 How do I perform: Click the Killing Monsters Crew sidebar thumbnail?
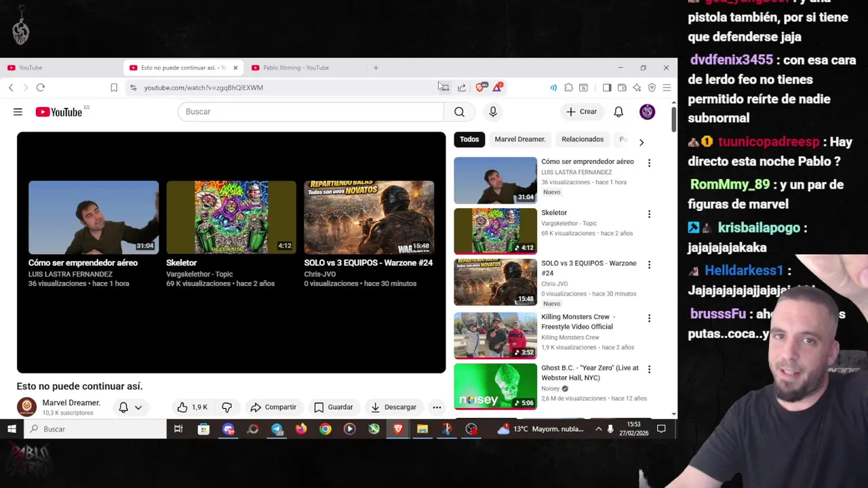click(495, 335)
